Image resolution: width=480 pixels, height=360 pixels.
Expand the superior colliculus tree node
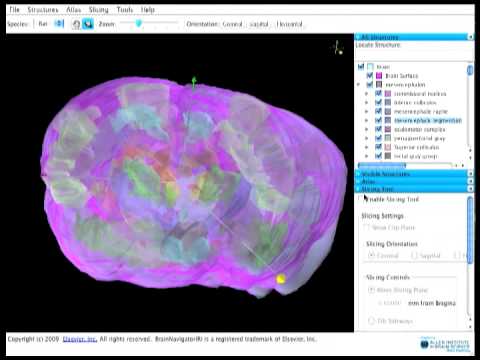tap(367, 147)
